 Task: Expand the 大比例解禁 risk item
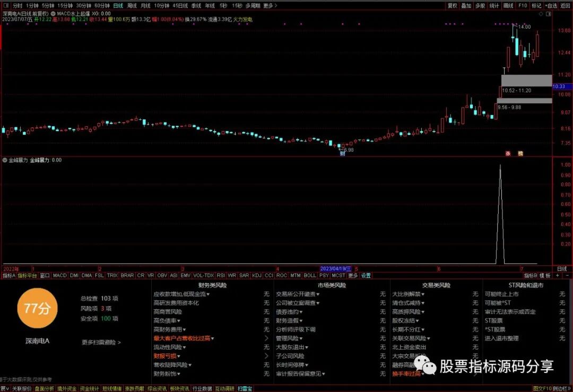(408, 294)
